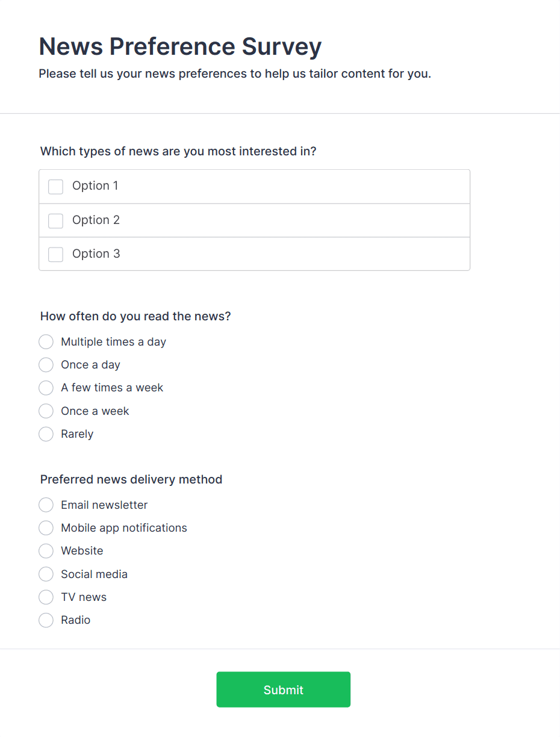Select 'Mobile app notifications' delivery method
The height and width of the screenshot is (737, 560).
[x=46, y=527]
